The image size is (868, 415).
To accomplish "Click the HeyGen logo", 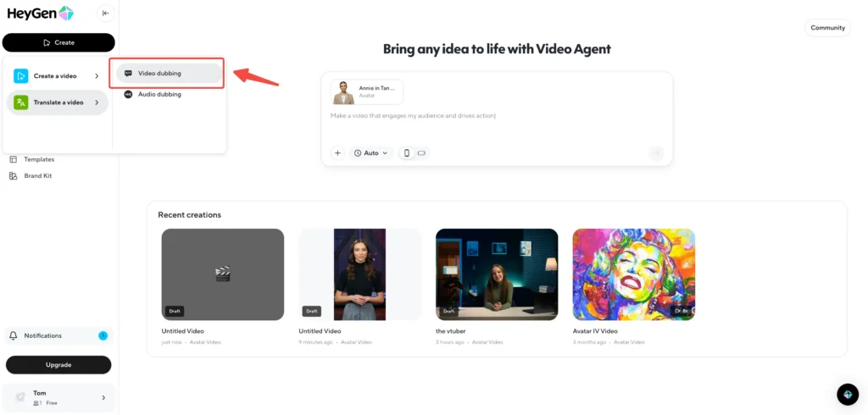I will point(41,14).
